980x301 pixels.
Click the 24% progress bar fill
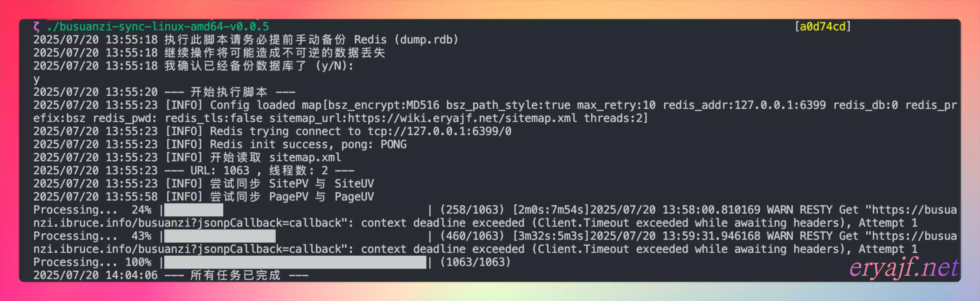click(x=194, y=210)
